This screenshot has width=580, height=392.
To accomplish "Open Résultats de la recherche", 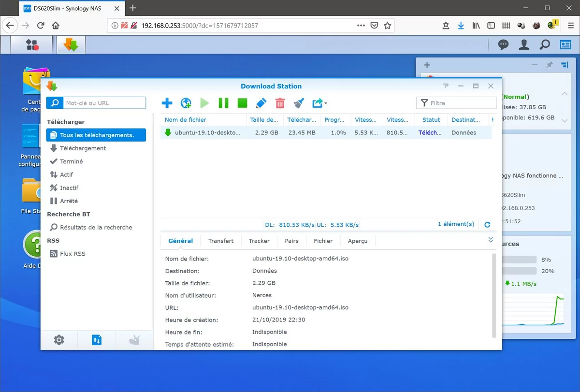I will pos(96,227).
